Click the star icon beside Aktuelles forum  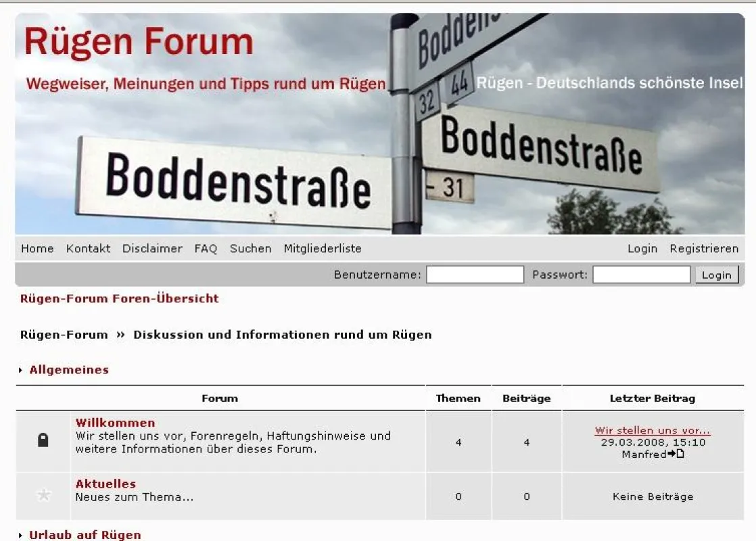43,495
